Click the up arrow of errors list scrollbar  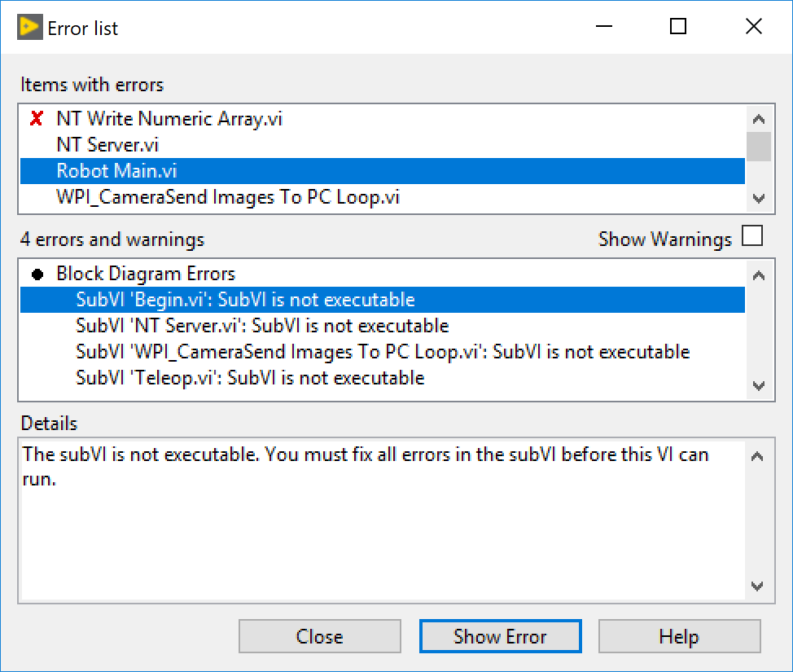(x=759, y=275)
